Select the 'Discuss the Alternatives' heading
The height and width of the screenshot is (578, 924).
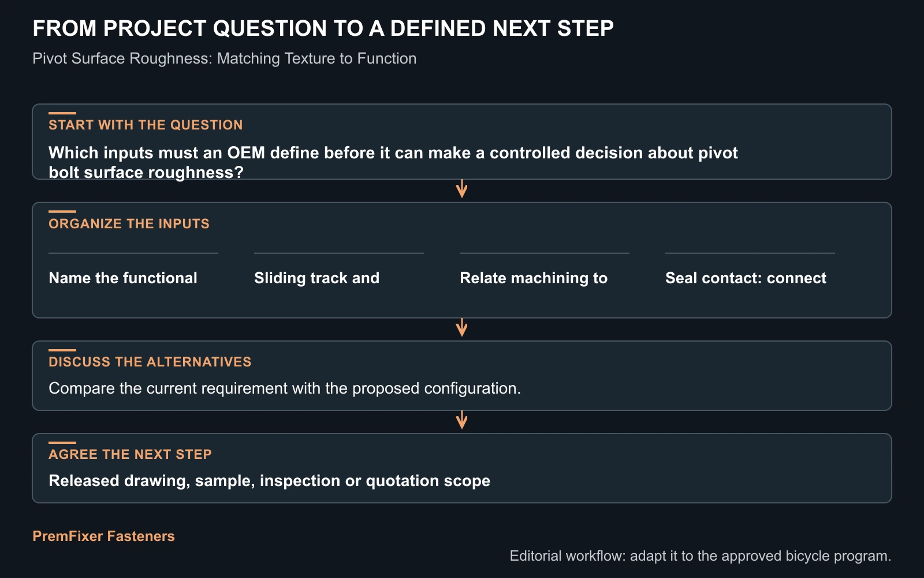click(150, 362)
